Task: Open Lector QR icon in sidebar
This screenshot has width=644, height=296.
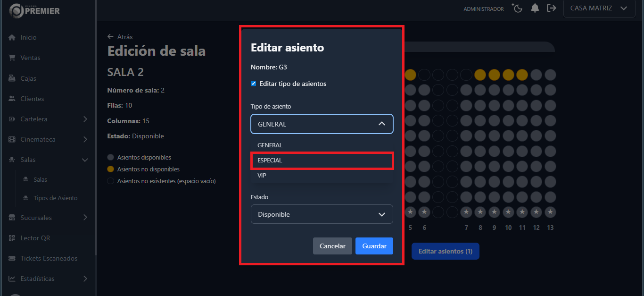Action: tap(12, 238)
